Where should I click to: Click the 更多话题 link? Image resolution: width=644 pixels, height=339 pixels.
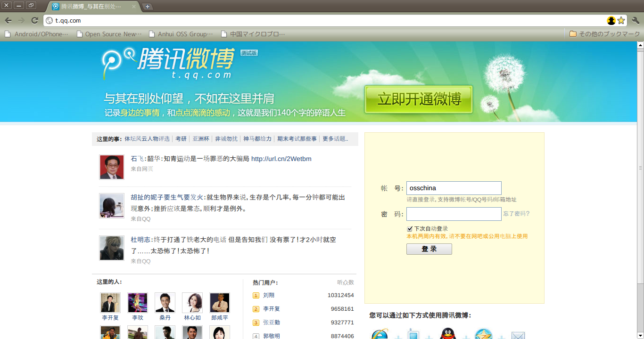(335, 139)
